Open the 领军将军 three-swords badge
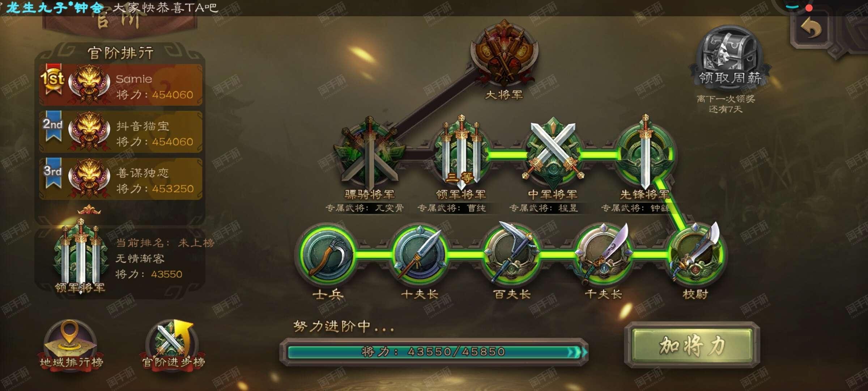 click(x=461, y=151)
